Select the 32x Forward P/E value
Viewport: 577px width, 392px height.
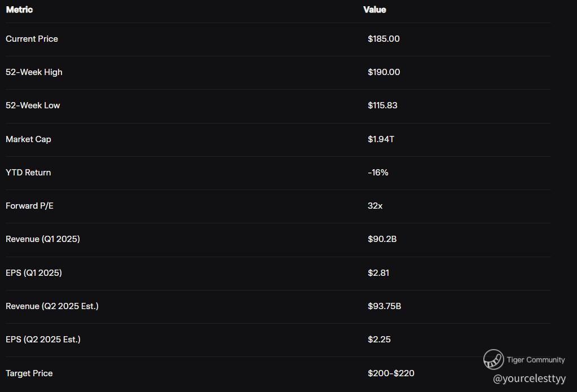375,206
